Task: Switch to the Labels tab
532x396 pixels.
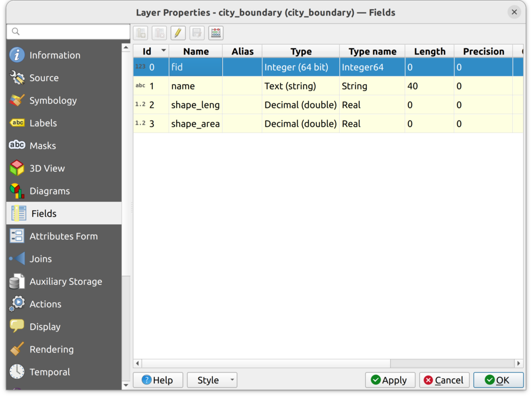Action: coord(43,123)
